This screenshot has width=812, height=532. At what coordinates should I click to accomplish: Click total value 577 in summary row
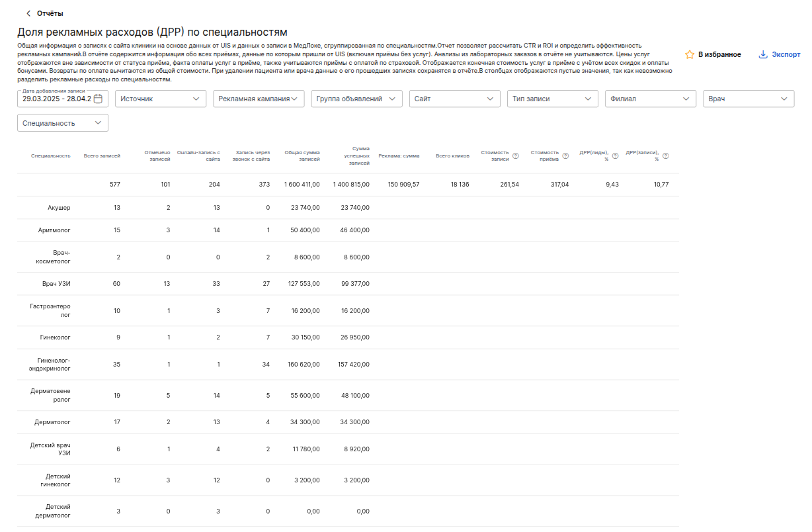pos(115,185)
